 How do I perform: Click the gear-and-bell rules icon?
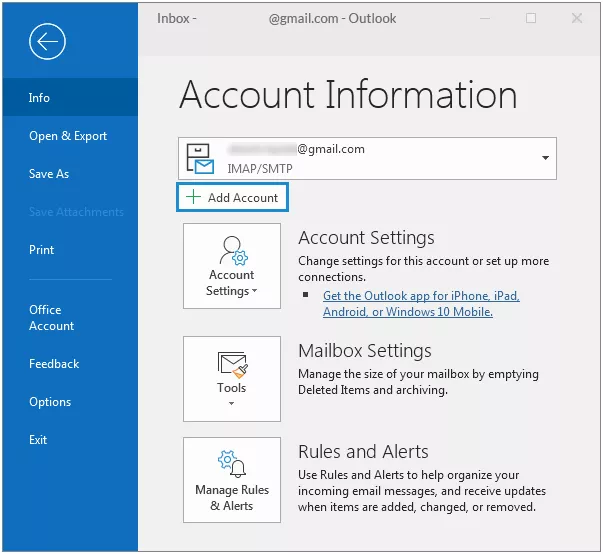pos(232,464)
